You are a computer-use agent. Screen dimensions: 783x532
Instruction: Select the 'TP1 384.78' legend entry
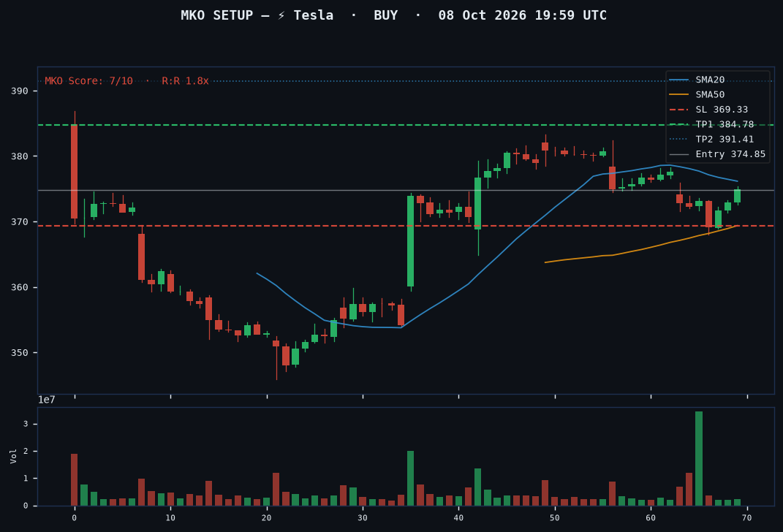point(711,124)
